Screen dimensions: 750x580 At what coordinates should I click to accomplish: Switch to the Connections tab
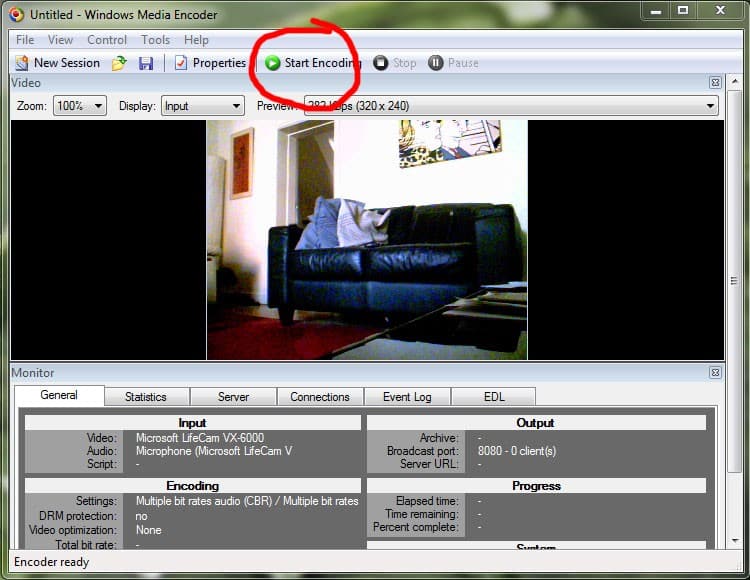(320, 397)
